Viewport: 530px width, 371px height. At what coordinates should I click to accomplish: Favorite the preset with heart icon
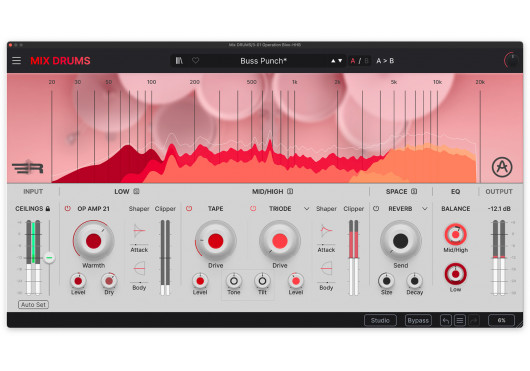(195, 61)
